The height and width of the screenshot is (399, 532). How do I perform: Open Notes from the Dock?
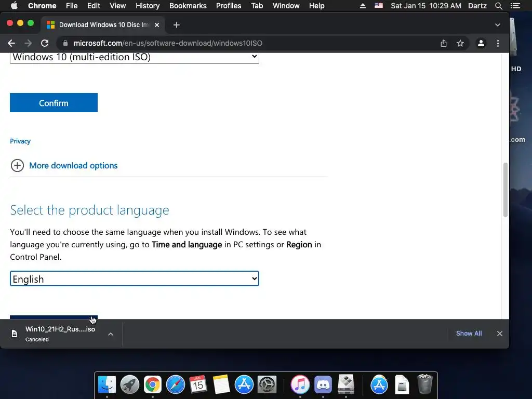coord(221,385)
